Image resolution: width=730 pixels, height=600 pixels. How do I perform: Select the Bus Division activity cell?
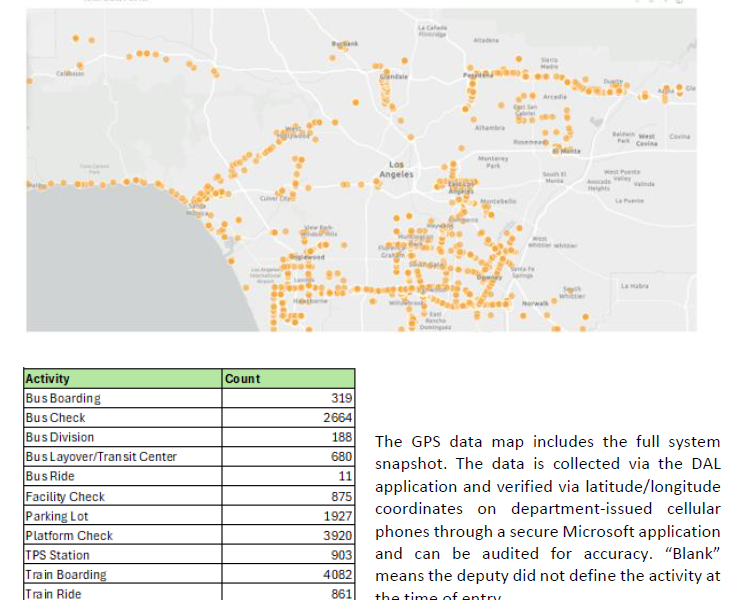point(60,437)
